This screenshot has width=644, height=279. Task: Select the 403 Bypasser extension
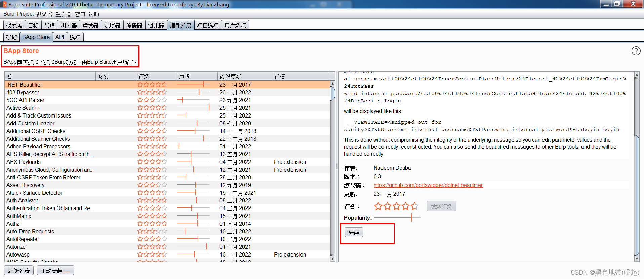167,92
